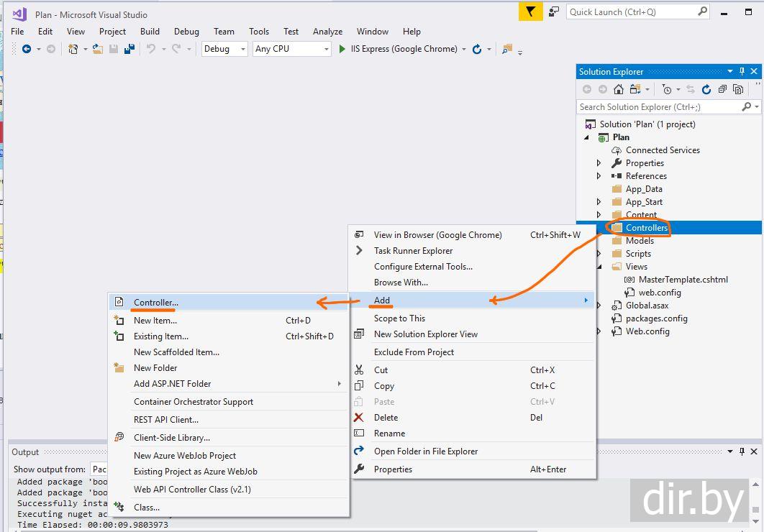This screenshot has height=532, width=764.
Task: Pin the Solution Explorer panel with pushpin
Action: 742,71
